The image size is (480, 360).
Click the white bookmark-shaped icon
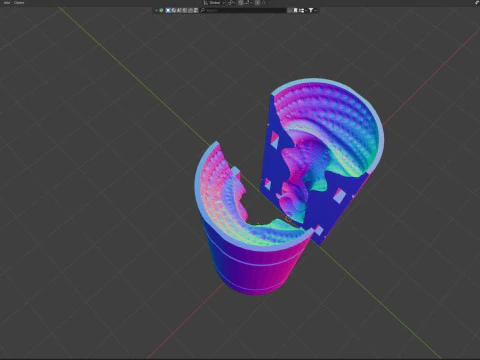point(295,10)
